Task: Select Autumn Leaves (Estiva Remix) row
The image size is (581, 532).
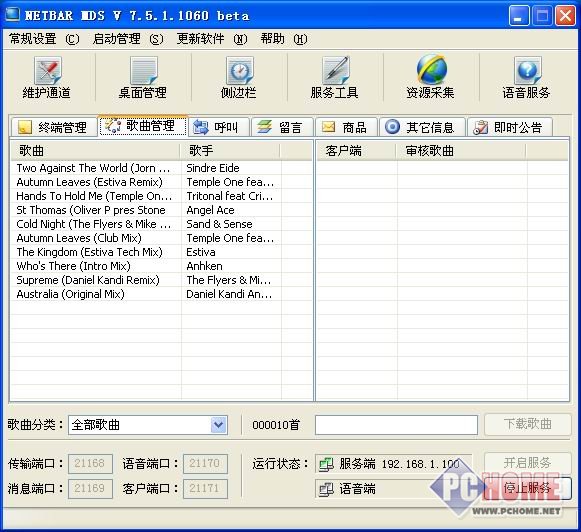Action: click(x=90, y=182)
